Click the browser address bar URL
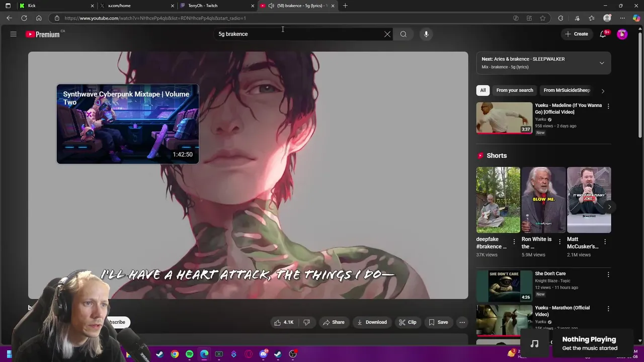 click(x=155, y=18)
